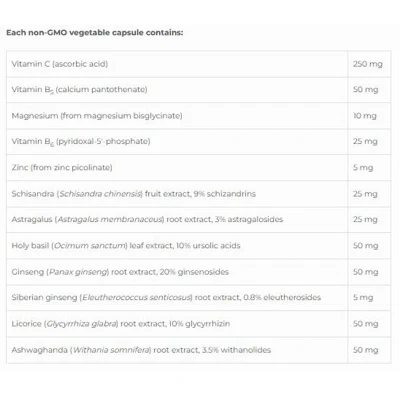Select Licorice Glycyrrhiza glabra extract row
This screenshot has height=400, width=400.
(x=198, y=324)
